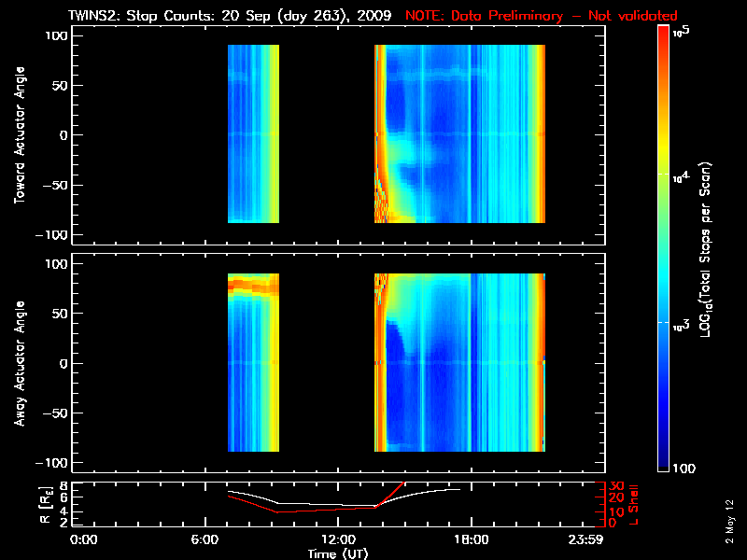Click the 12:00 time axis label
747x560 pixels.
tap(338, 539)
